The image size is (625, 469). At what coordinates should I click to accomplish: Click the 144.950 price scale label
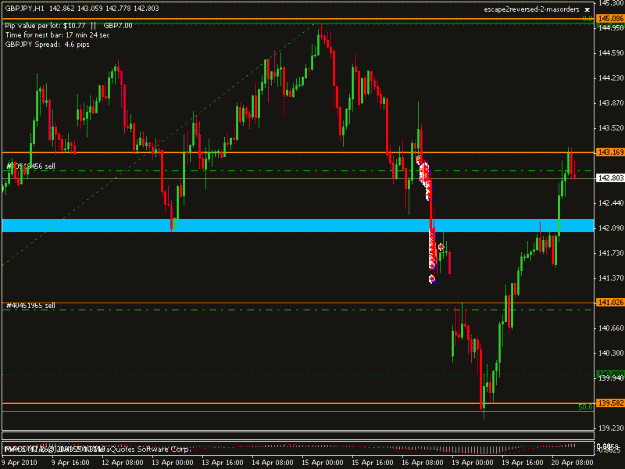pos(610,28)
